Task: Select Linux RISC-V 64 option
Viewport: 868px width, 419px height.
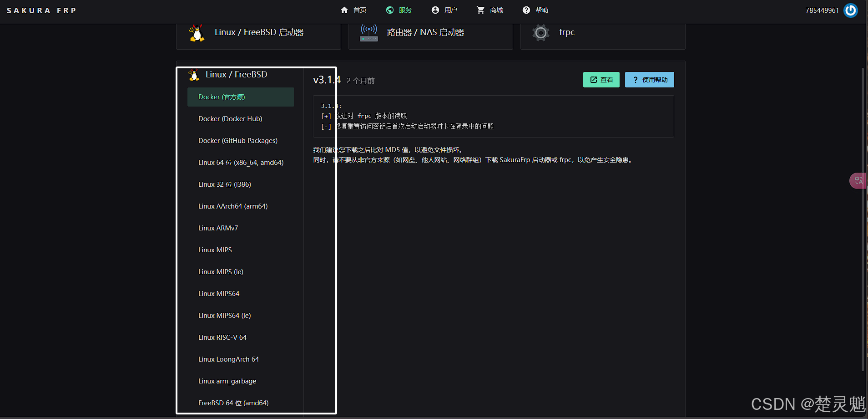Action: (241, 337)
